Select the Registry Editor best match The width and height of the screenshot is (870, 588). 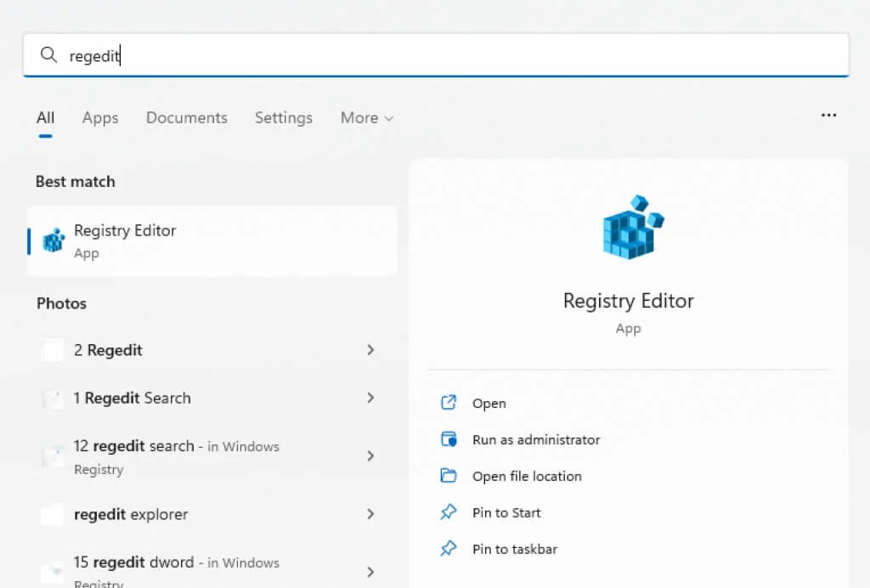(170, 240)
